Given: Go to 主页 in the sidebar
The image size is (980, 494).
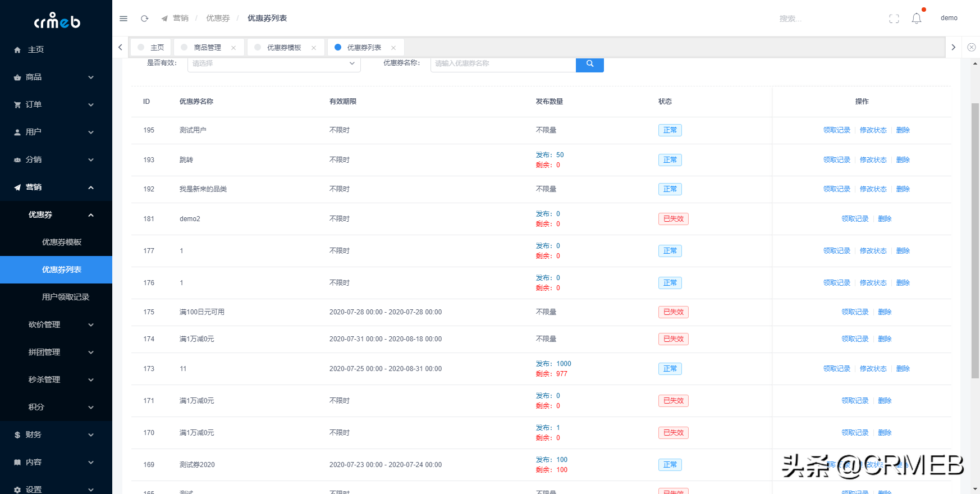Looking at the screenshot, I should [x=56, y=49].
